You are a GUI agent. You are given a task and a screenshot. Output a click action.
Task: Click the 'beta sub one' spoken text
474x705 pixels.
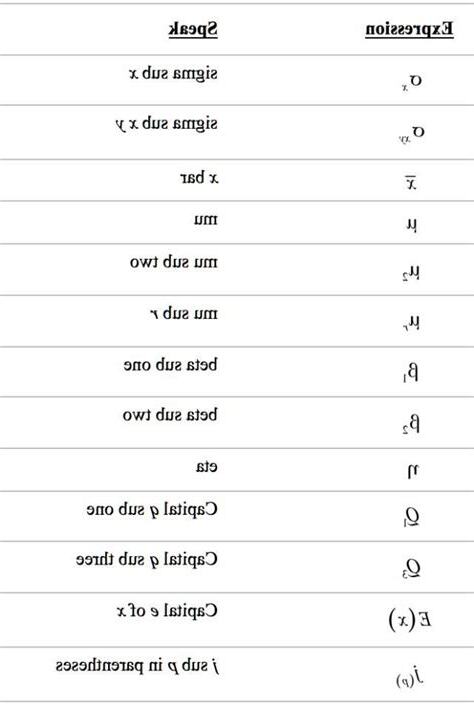(170, 364)
